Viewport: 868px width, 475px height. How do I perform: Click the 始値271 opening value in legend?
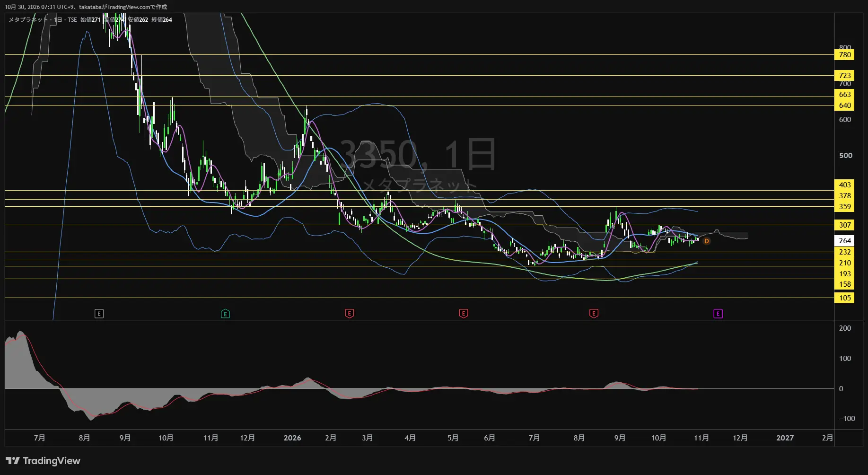coord(90,20)
